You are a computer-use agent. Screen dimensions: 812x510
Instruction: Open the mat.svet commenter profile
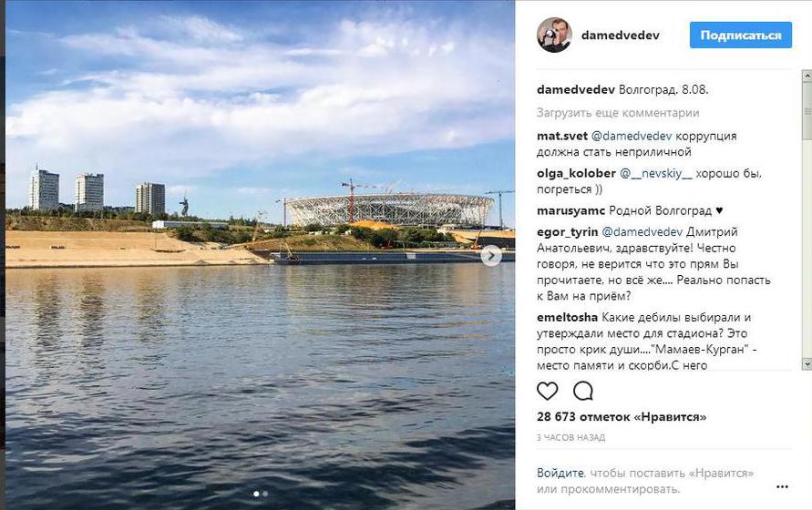point(562,136)
